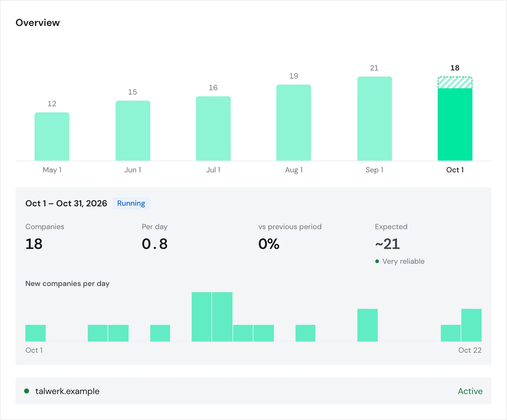Click the bold 18 above October bar
The image size is (507, 420).
tap(455, 68)
